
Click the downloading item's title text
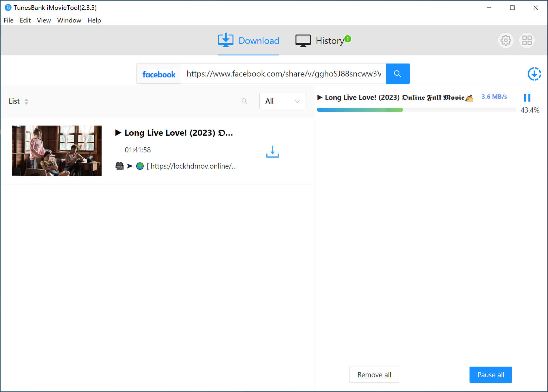click(395, 98)
